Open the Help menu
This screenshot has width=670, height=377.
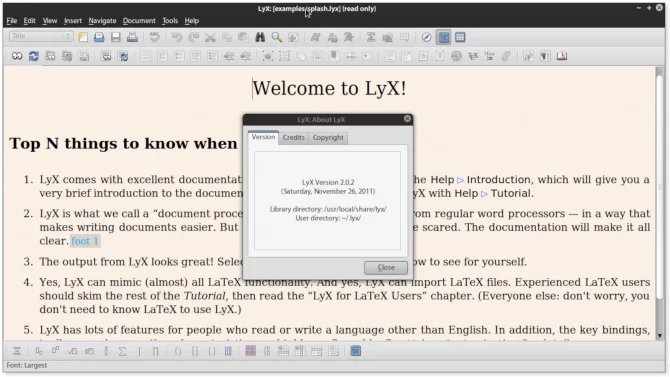(x=191, y=21)
